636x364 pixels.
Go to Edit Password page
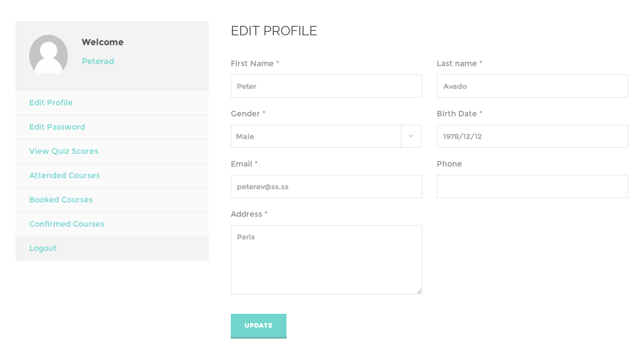pyautogui.click(x=57, y=127)
